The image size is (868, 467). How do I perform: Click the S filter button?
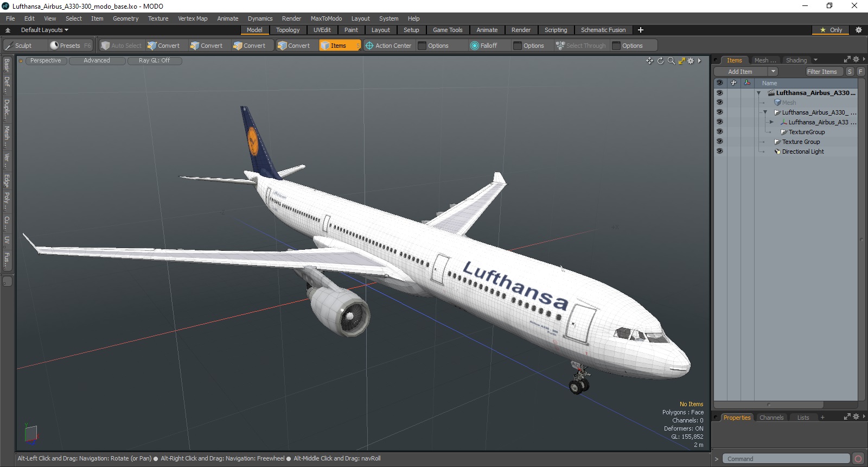pos(850,72)
